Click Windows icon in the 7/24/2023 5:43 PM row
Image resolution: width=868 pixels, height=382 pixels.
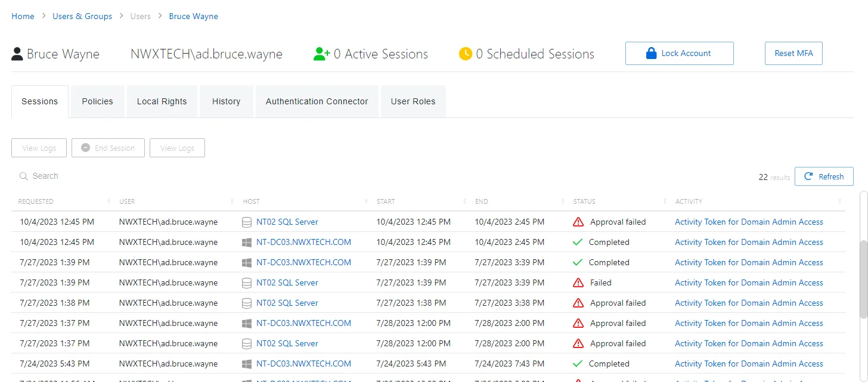pos(247,364)
